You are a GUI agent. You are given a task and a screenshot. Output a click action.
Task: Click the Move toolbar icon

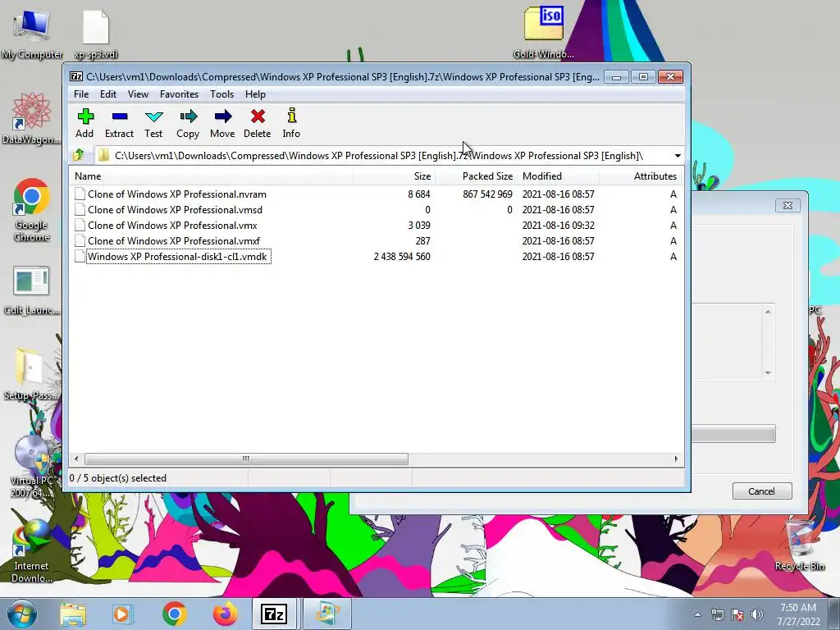coord(222,123)
